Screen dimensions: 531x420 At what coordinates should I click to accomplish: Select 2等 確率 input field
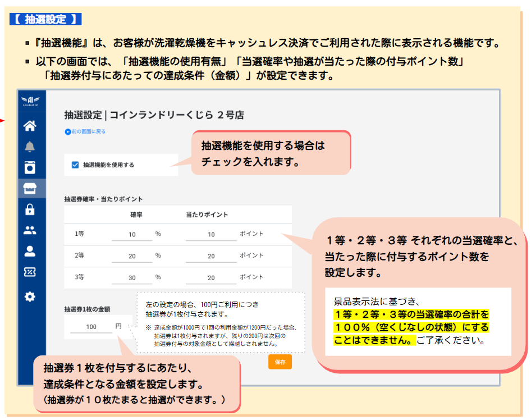coord(132,256)
